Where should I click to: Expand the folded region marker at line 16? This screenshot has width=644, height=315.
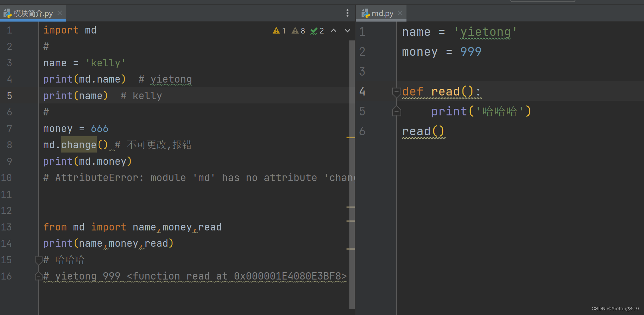39,276
